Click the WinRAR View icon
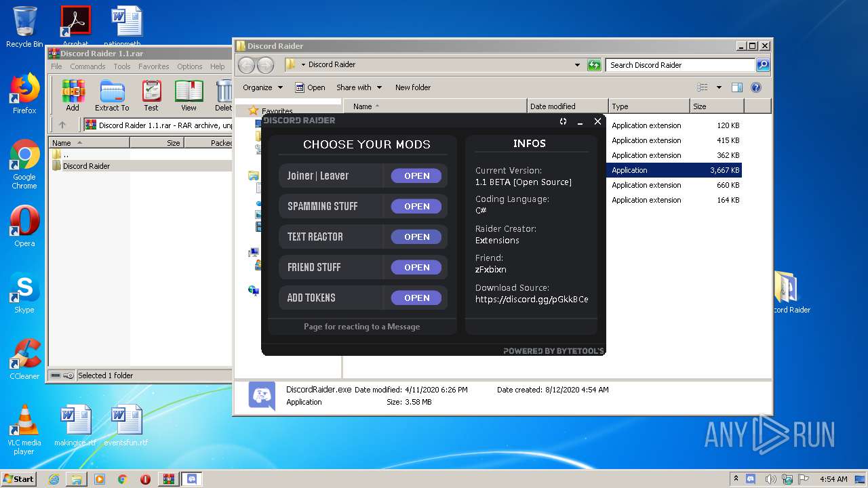The image size is (868, 488). [189, 96]
